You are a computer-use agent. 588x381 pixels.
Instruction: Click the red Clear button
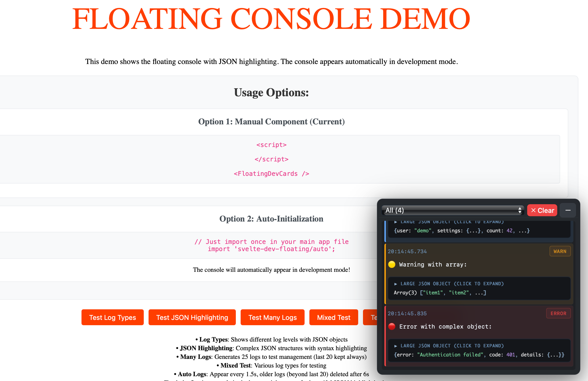(542, 210)
